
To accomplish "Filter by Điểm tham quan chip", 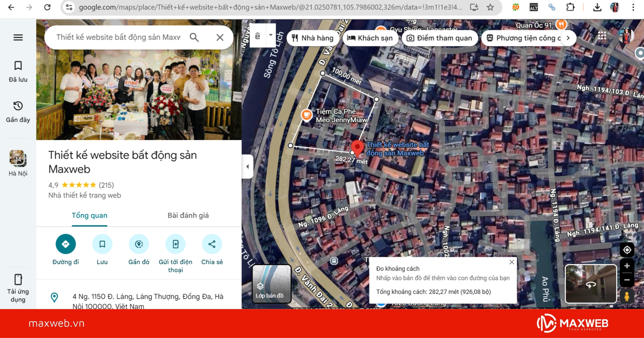I will point(440,38).
